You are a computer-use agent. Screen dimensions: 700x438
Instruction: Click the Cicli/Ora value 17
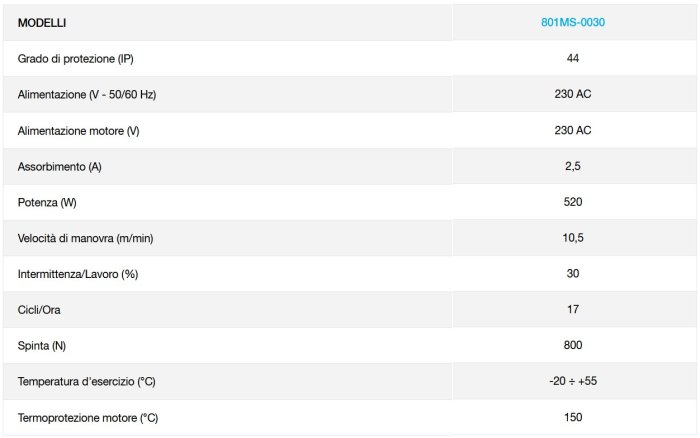pos(573,309)
